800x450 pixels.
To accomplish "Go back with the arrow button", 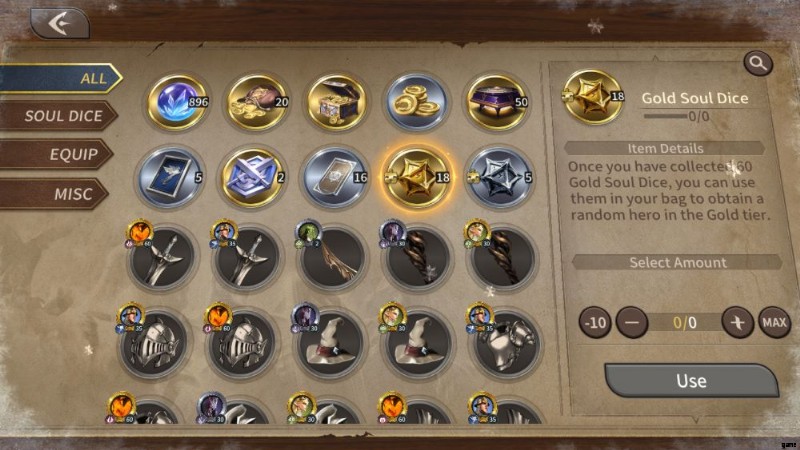I will click(60, 23).
